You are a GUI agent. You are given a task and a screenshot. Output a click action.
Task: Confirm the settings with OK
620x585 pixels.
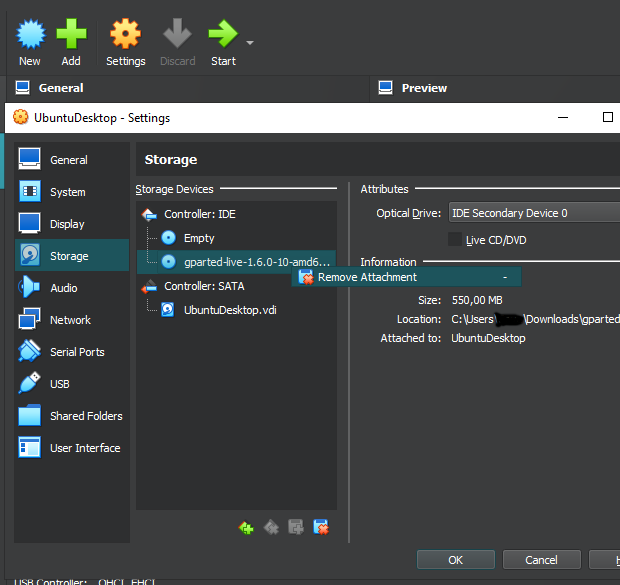456,560
